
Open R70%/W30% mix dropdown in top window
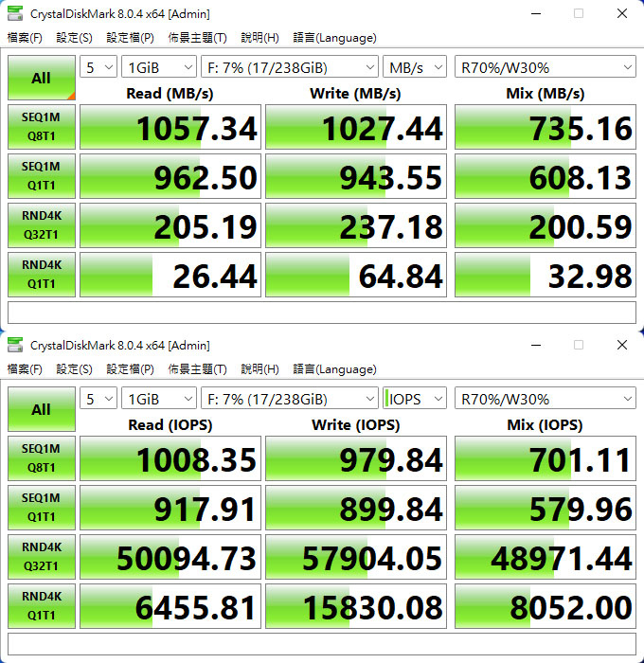tap(546, 67)
